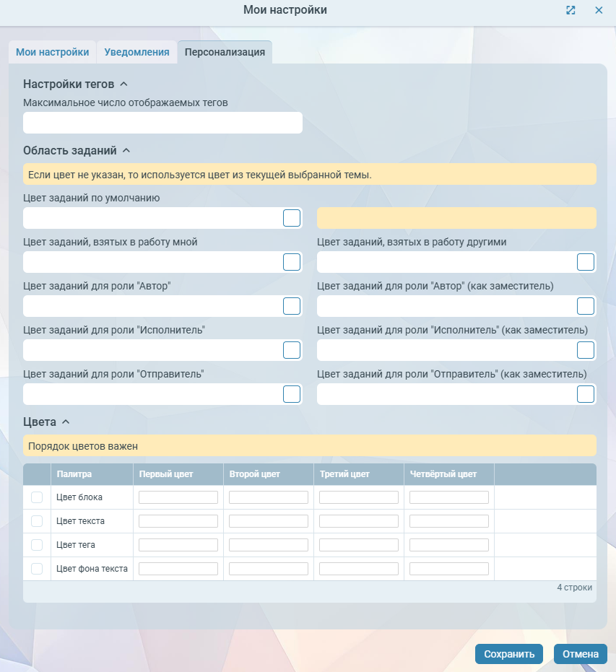Image resolution: width=616 pixels, height=672 pixels.
Task: Switch to the Уведомления tab
Action: [137, 52]
